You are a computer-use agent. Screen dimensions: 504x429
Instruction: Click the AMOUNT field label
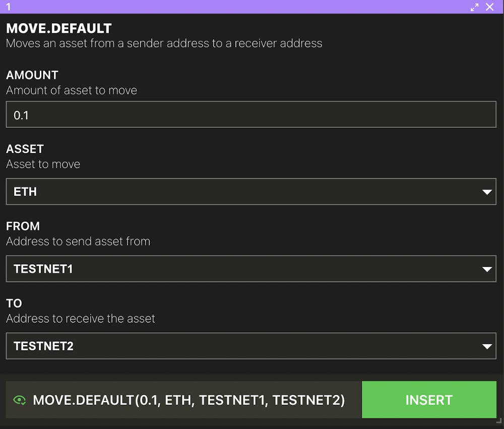32,75
